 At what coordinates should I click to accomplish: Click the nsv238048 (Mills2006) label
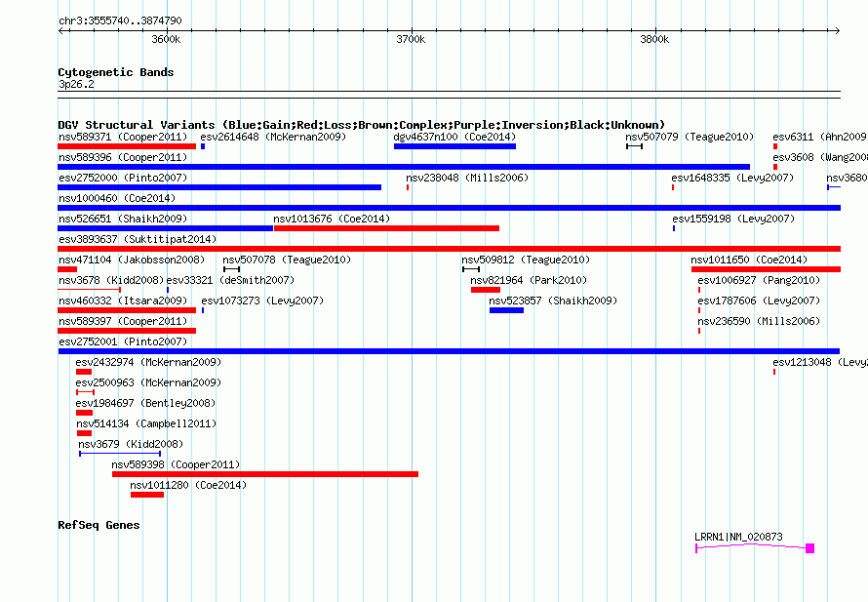[x=467, y=178]
